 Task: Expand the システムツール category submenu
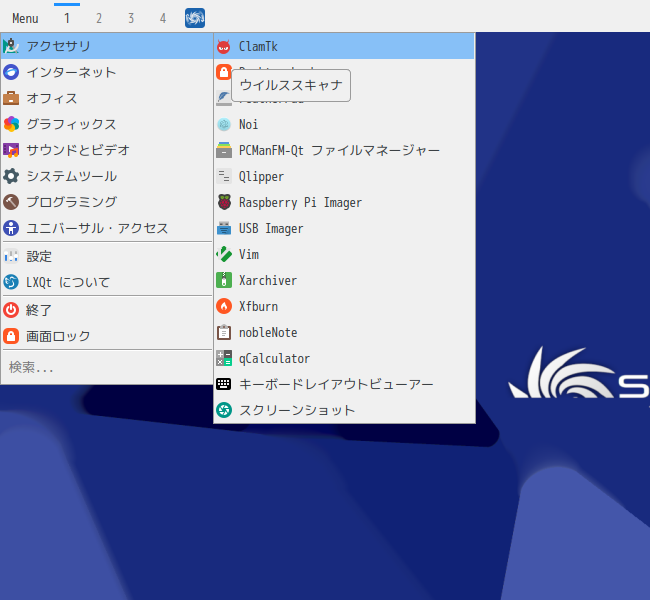(71, 176)
